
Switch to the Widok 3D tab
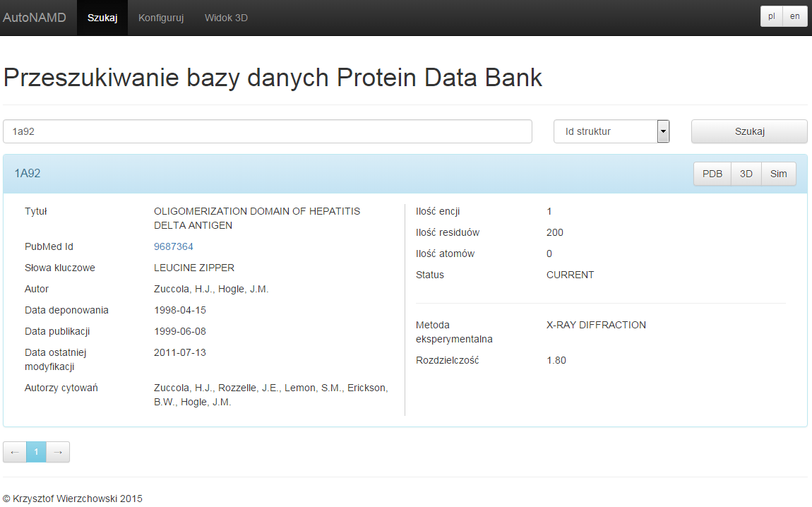(227, 18)
